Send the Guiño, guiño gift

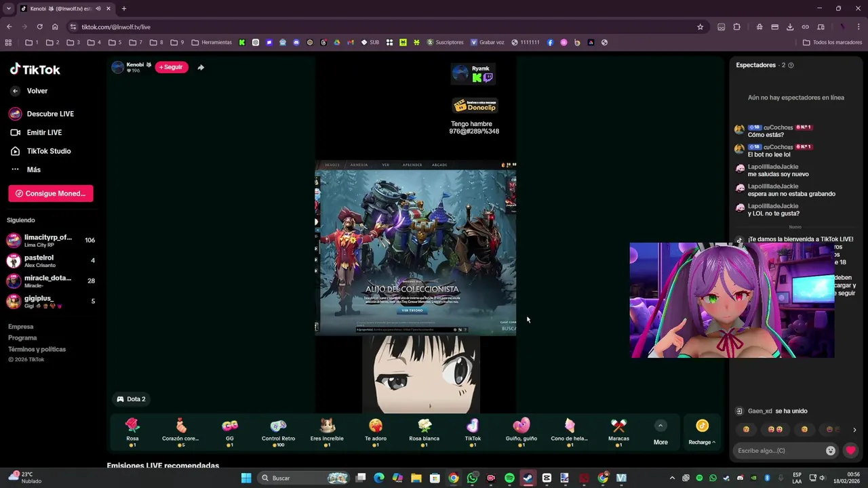tap(521, 432)
